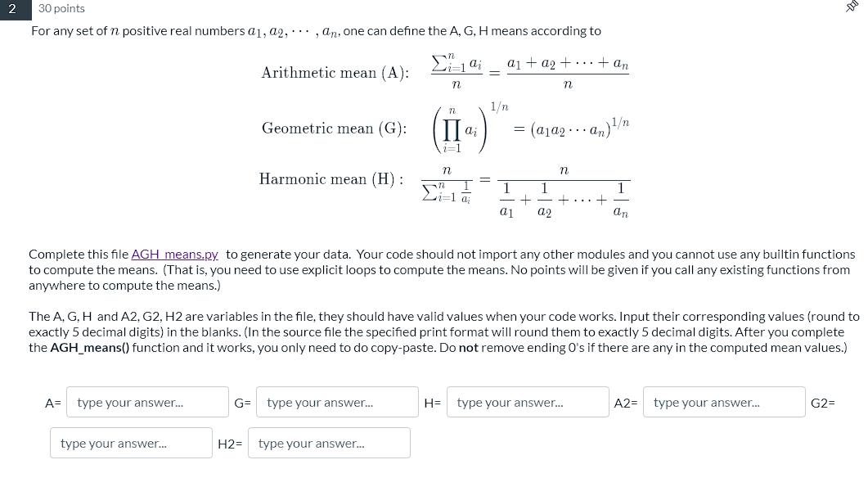
Task: Click the A= answer input field
Action: pos(147,402)
